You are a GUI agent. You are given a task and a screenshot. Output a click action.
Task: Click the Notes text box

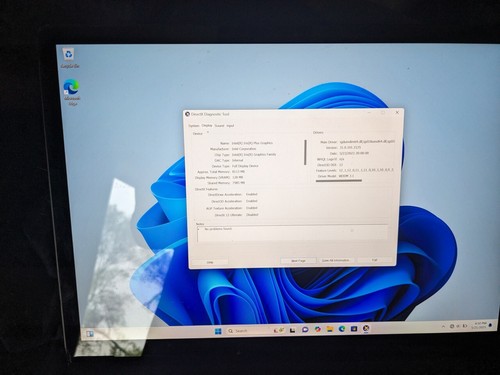(292, 233)
